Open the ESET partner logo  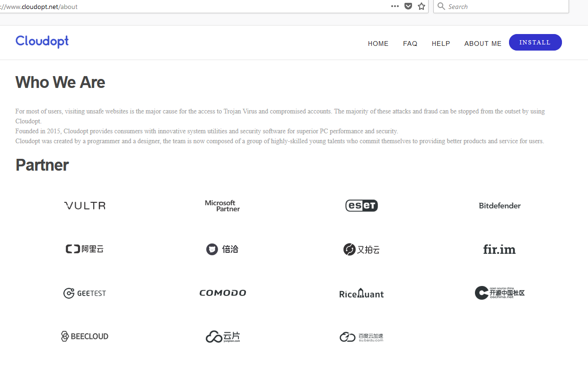tap(361, 206)
